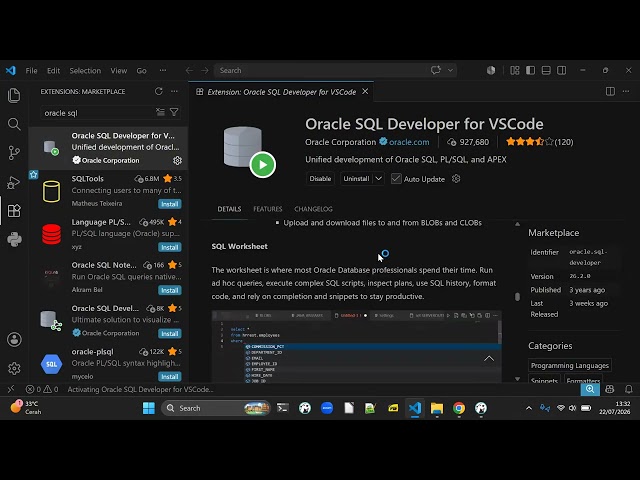Install the Language PL/SQL extension

click(x=169, y=247)
